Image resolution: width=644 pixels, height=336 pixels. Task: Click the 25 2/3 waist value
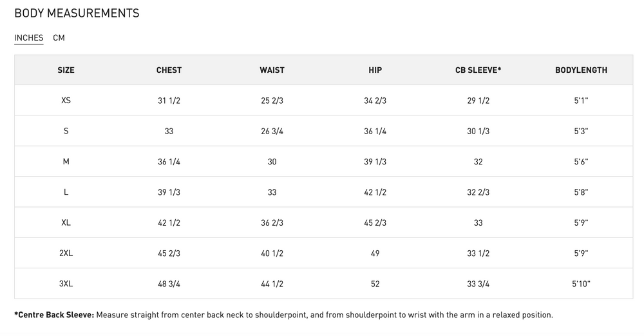[272, 101]
